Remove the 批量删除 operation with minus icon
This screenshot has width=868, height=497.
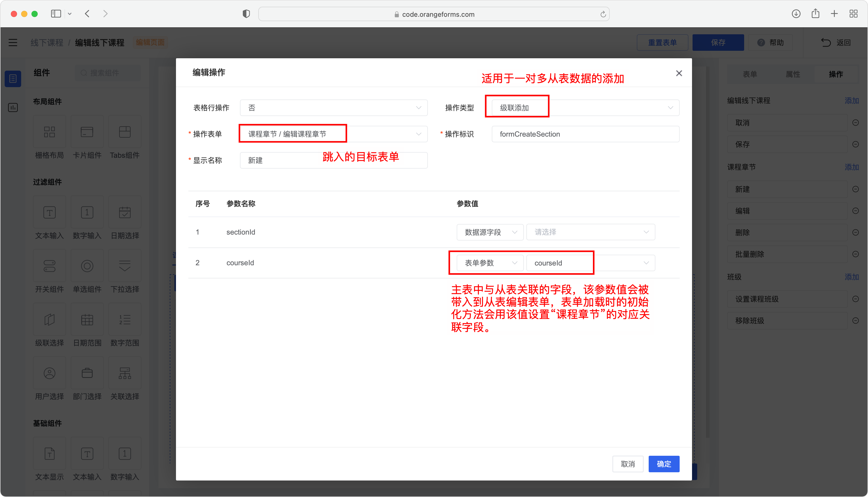tap(855, 254)
